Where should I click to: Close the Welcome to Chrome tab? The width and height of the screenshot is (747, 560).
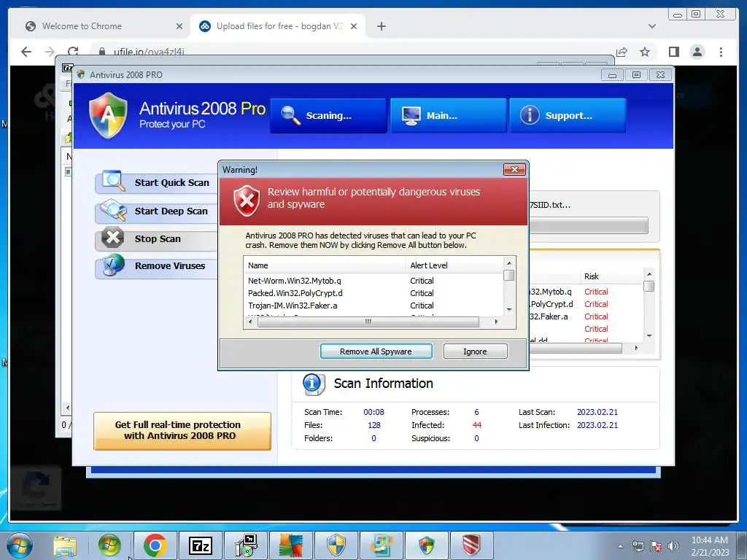point(179,26)
